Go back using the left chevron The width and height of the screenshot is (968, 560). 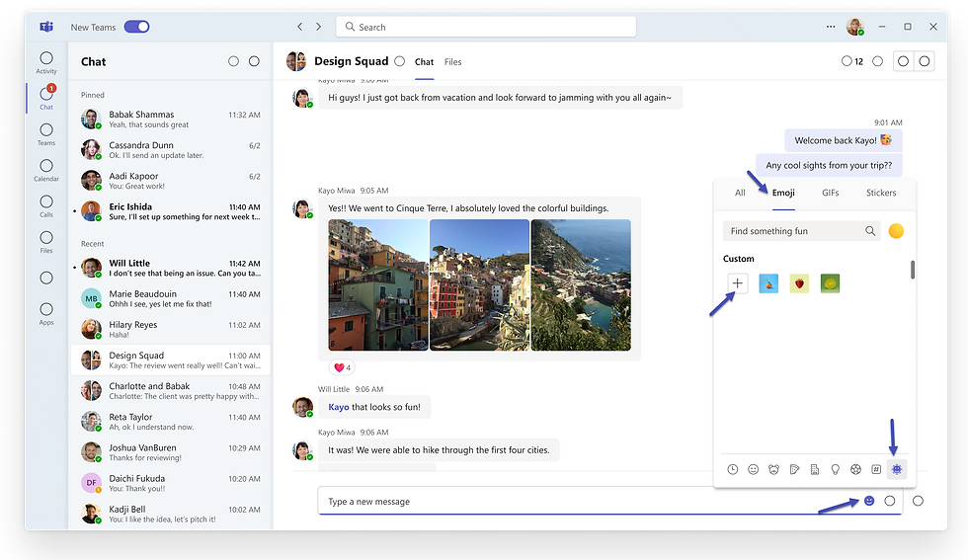[300, 27]
